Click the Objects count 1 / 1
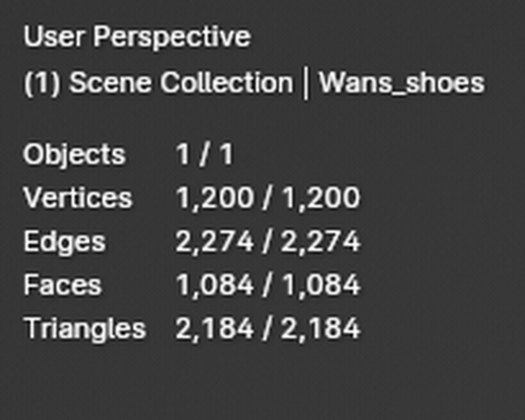Screen dimensions: 525x420 point(205,154)
